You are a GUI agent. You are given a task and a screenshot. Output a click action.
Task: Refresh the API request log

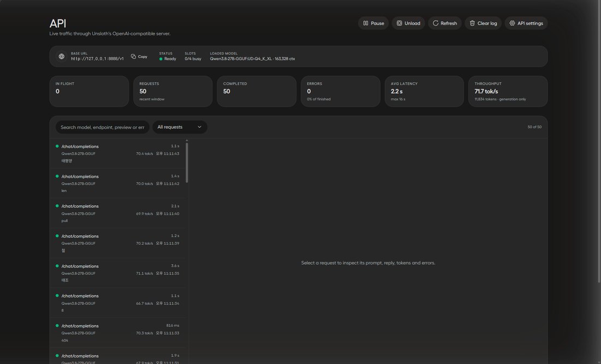pos(445,23)
